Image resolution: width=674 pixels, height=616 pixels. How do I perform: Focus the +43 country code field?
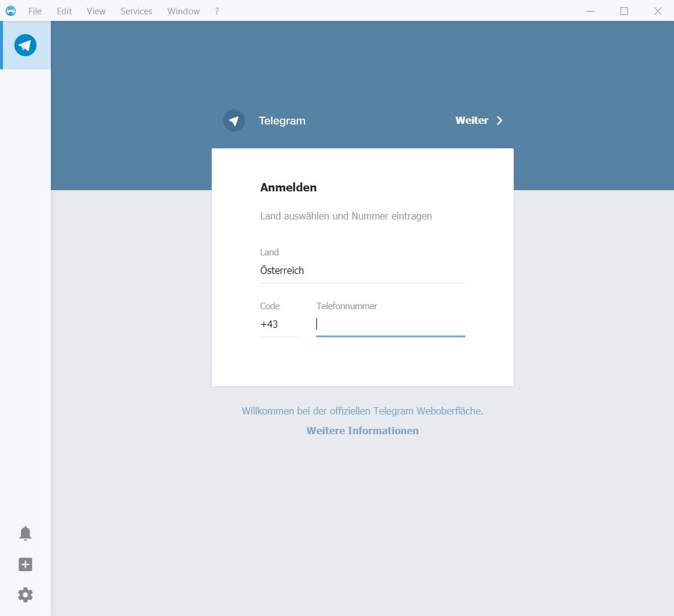(279, 325)
